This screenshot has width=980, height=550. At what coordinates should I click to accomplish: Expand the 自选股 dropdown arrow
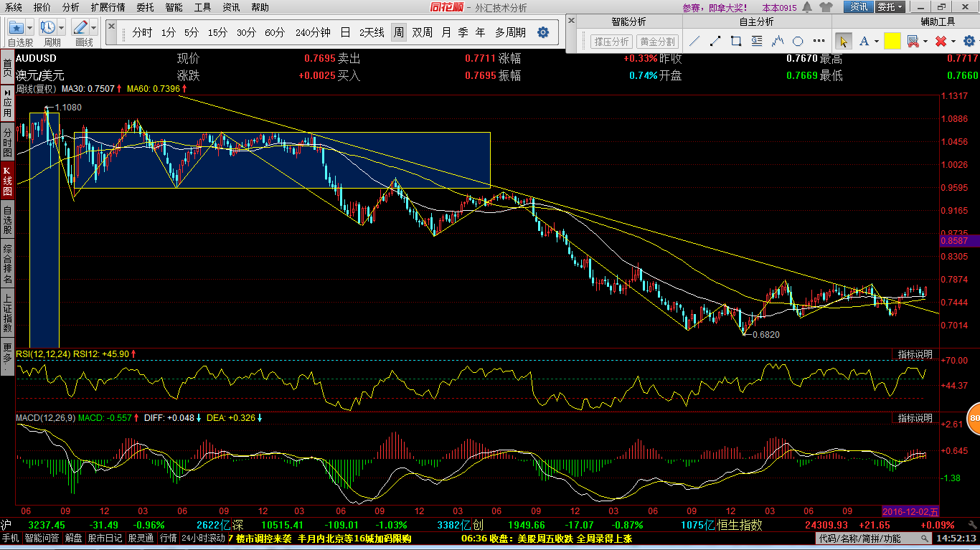[30, 27]
